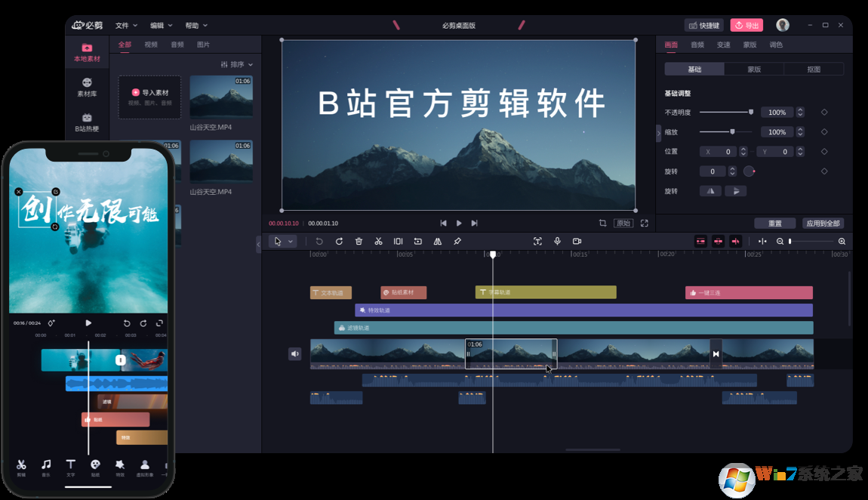Click the undo arrow in timeline toolbar

[x=319, y=242]
